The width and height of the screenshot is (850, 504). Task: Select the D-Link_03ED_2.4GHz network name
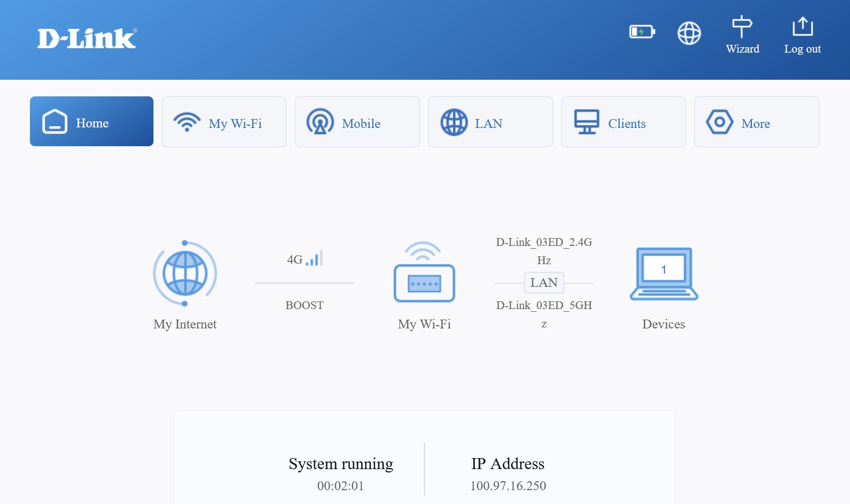tap(544, 250)
